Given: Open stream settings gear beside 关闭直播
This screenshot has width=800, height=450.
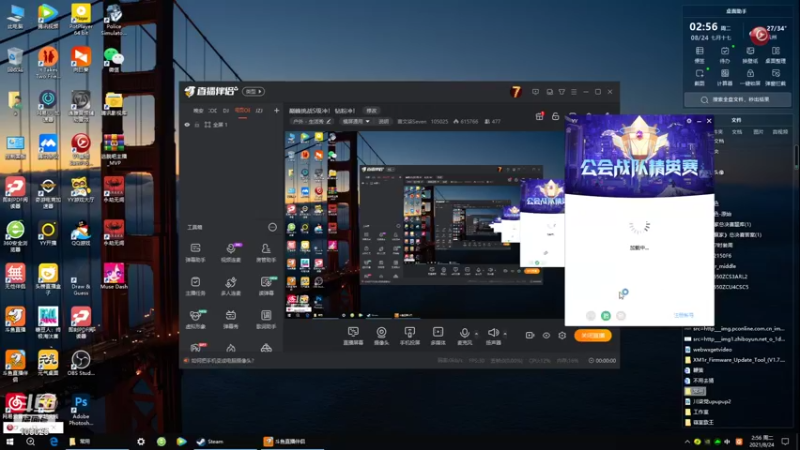Looking at the screenshot, I should pyautogui.click(x=562, y=335).
